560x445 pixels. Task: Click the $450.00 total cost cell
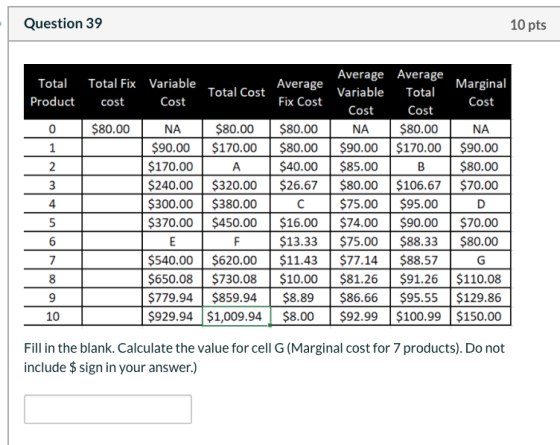click(236, 222)
